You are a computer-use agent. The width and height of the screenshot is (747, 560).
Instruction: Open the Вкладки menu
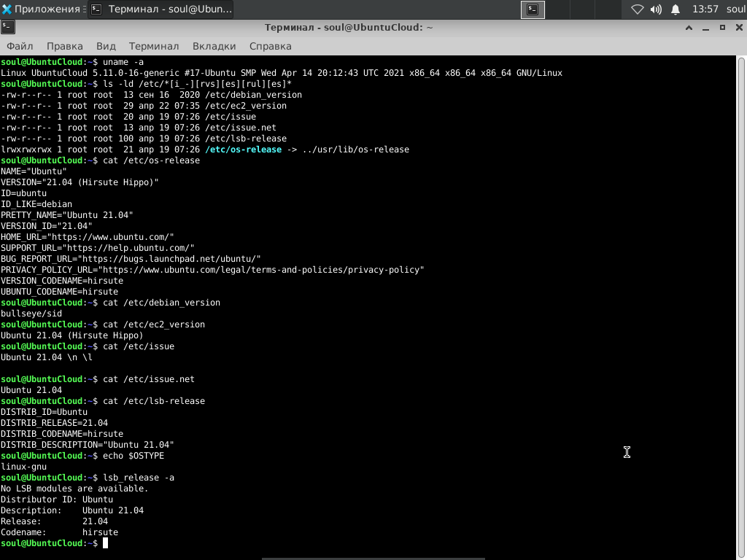point(214,46)
